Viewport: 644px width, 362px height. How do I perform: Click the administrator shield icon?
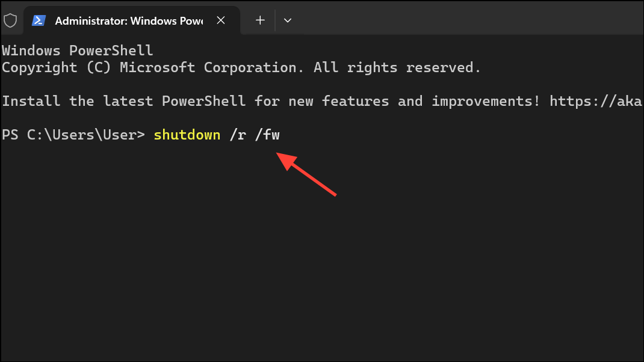click(10, 20)
